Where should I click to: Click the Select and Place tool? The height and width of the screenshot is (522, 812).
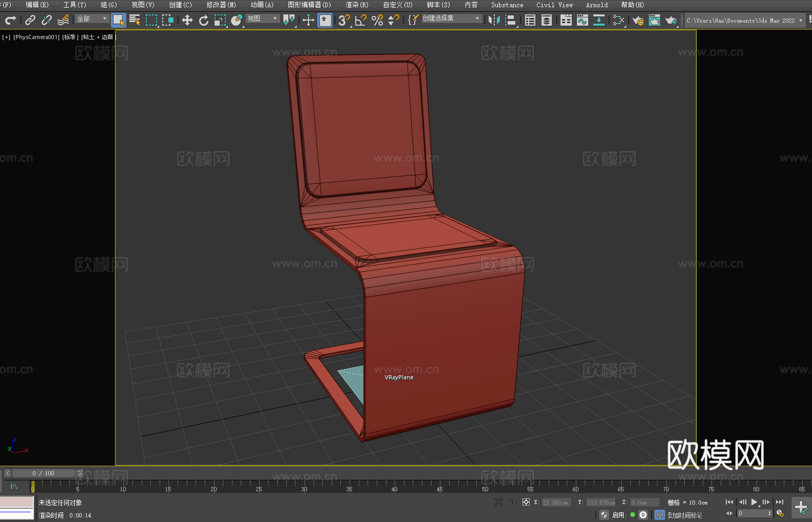[237, 20]
